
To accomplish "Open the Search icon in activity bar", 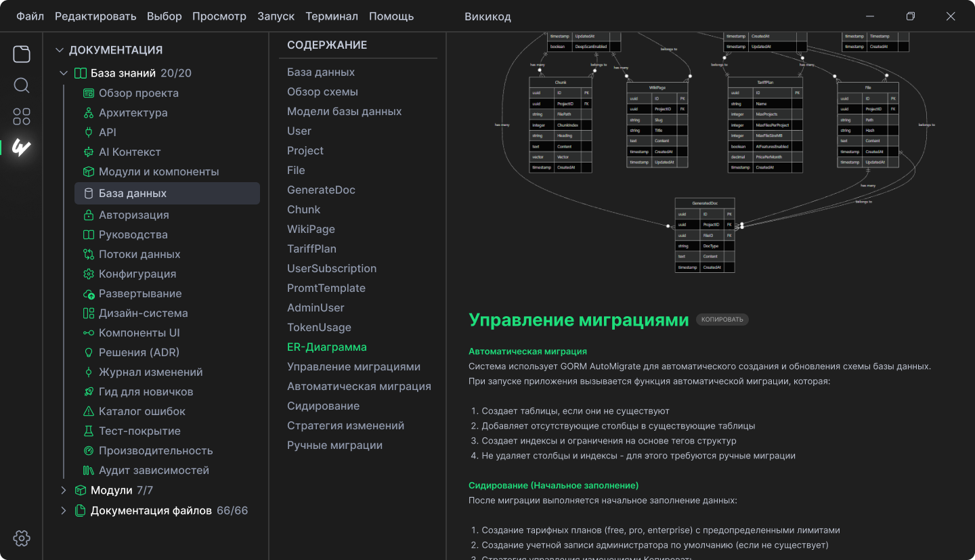I will (22, 85).
